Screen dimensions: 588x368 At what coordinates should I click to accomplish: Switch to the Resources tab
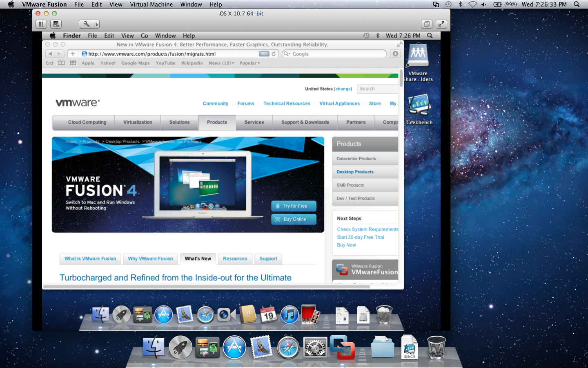pyautogui.click(x=235, y=258)
